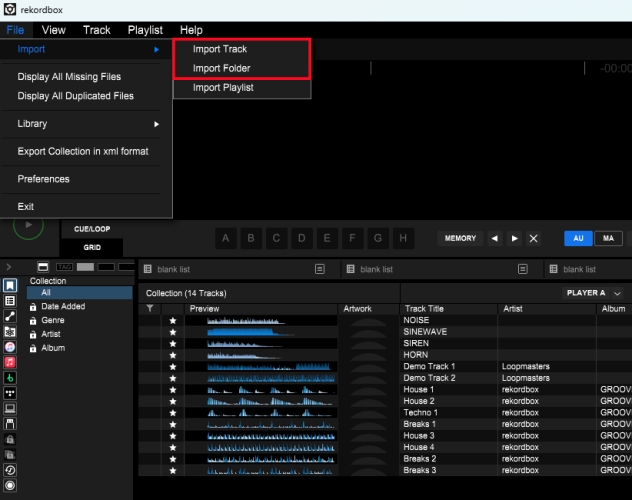Image resolution: width=632 pixels, height=500 pixels.
Task: Toggle the rating star for SIREN
Action: coord(173,344)
